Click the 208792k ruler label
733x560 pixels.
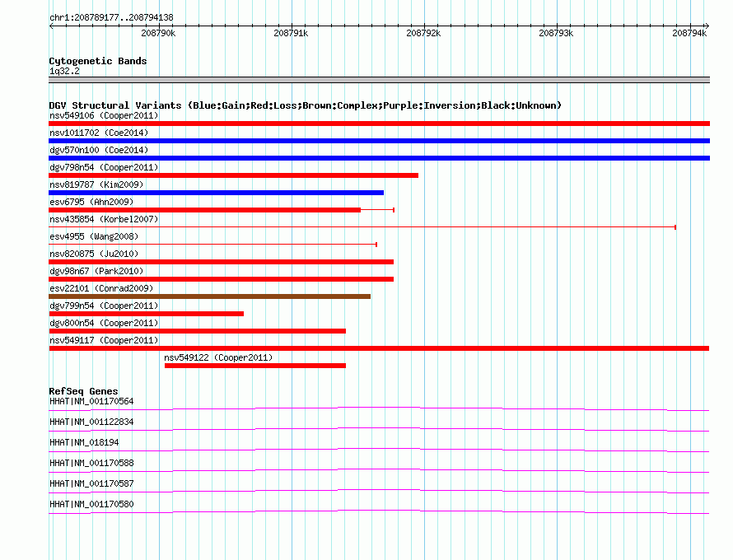[423, 33]
